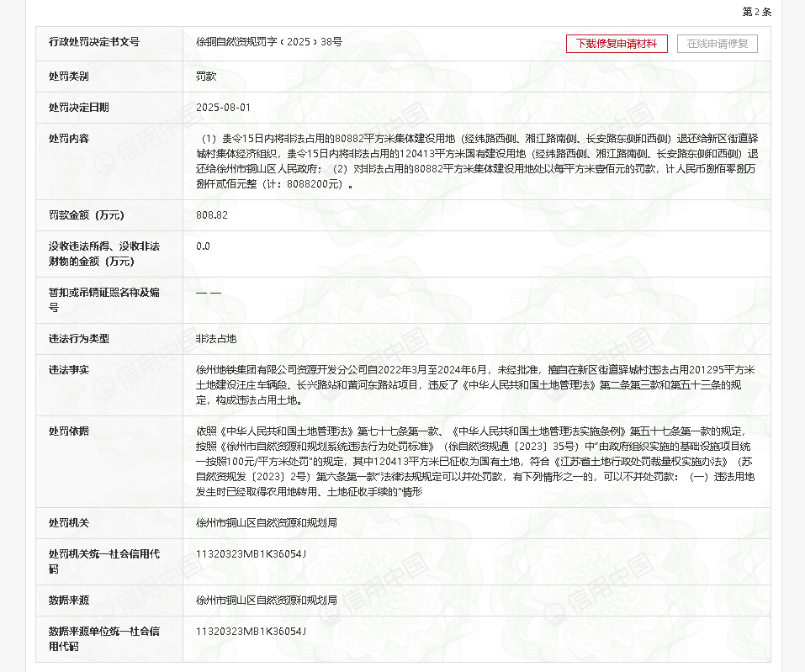
Task: Select the penalty type value 罚款
Action: click(x=206, y=77)
